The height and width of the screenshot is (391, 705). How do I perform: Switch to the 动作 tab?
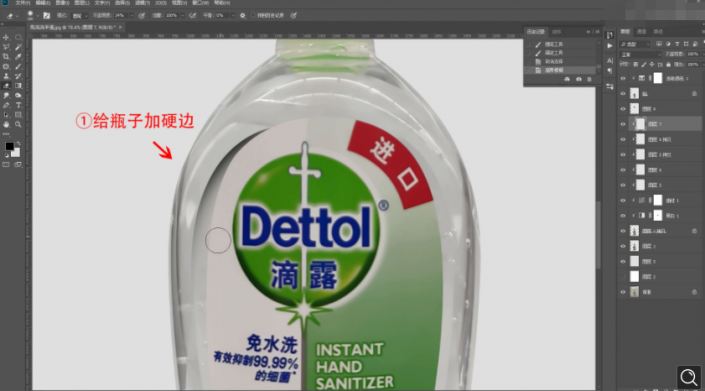pos(557,32)
